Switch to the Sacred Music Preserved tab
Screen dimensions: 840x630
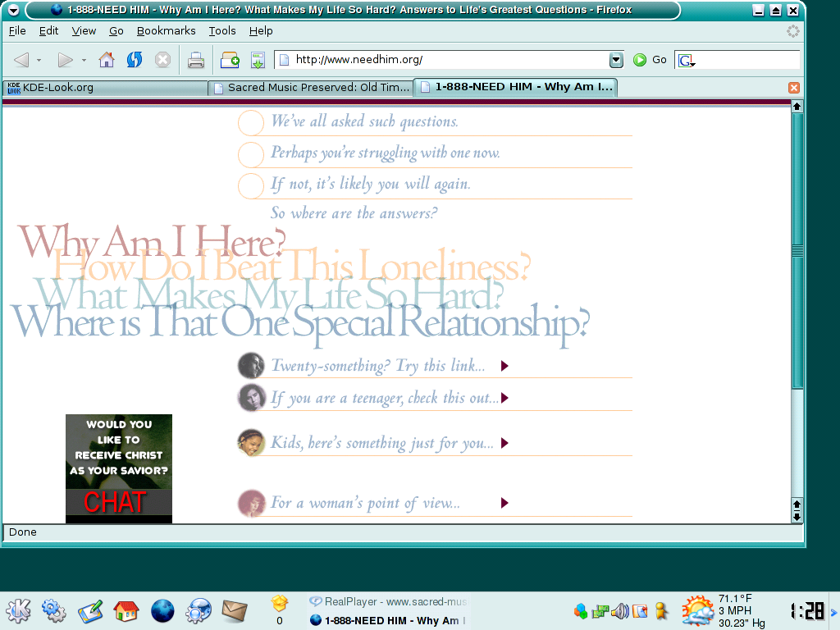coord(311,88)
